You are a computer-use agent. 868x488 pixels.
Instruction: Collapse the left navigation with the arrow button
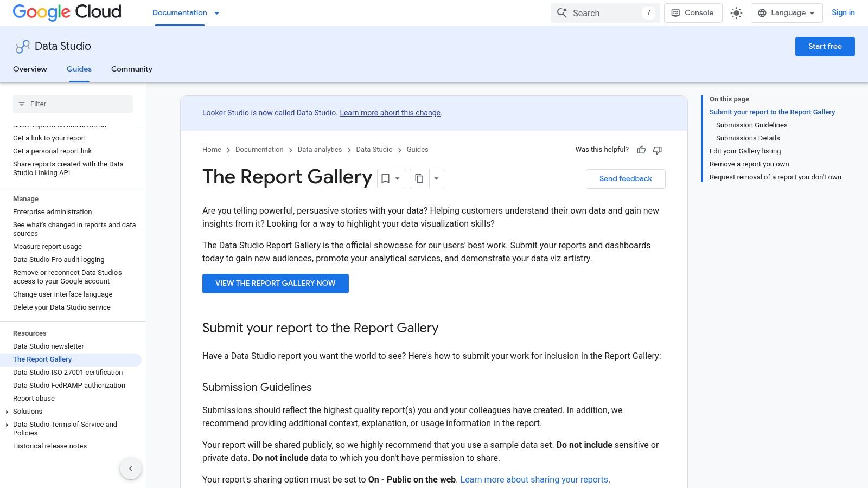pyautogui.click(x=131, y=468)
